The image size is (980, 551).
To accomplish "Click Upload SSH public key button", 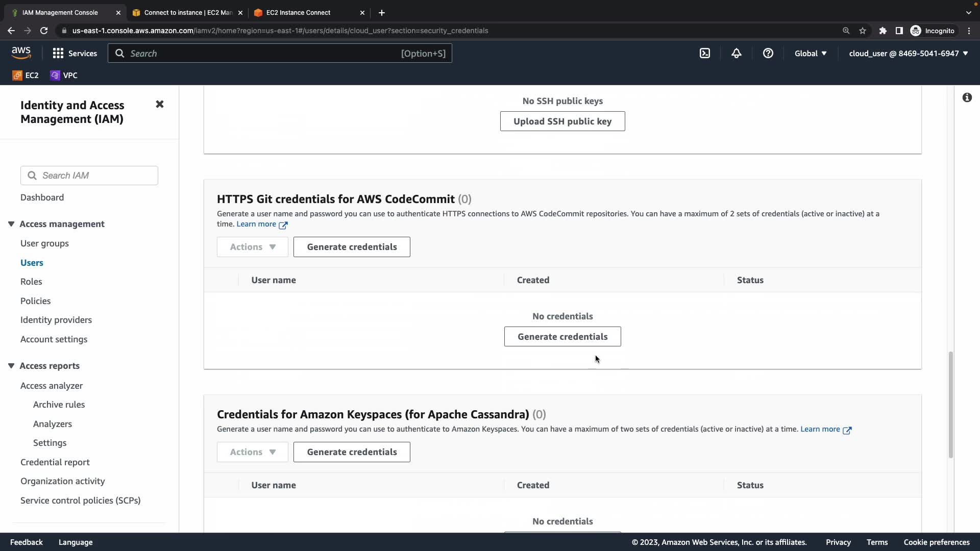I will 562,121.
